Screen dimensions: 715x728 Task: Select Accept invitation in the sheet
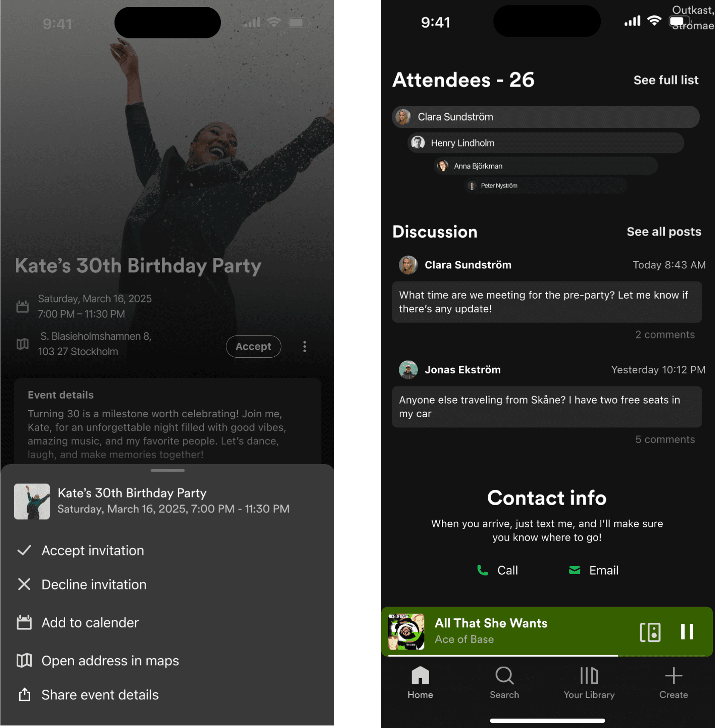(x=92, y=551)
